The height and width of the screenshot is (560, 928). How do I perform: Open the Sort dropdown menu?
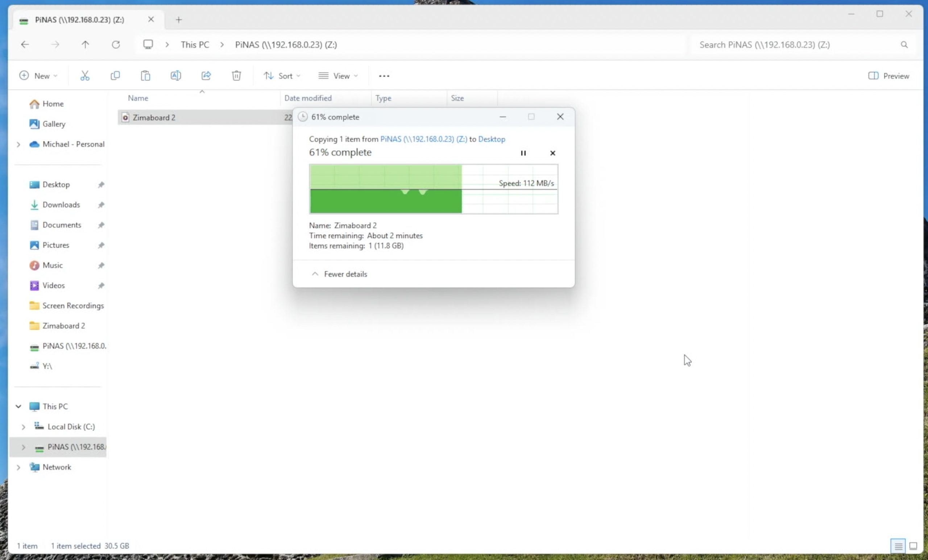(x=282, y=76)
